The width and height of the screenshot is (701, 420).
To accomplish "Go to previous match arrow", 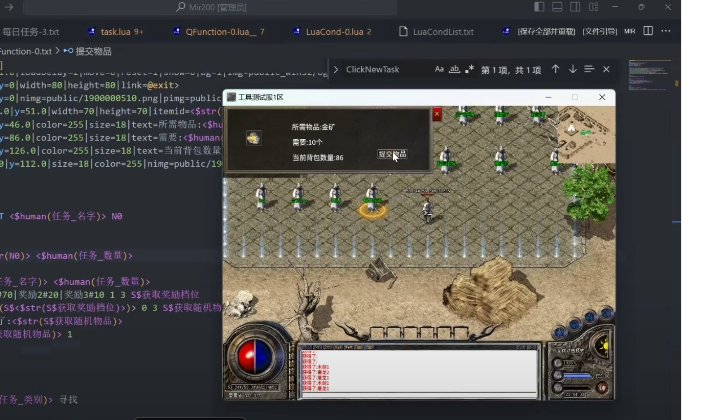I will point(555,70).
